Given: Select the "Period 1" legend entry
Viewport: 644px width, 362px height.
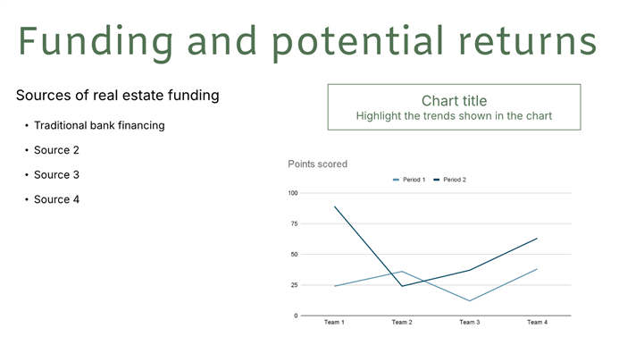Looking at the screenshot, I should tap(413, 180).
